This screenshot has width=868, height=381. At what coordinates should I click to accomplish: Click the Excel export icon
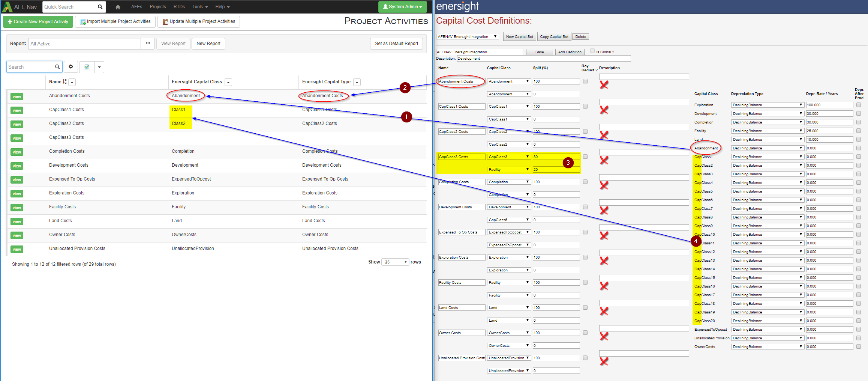point(86,67)
